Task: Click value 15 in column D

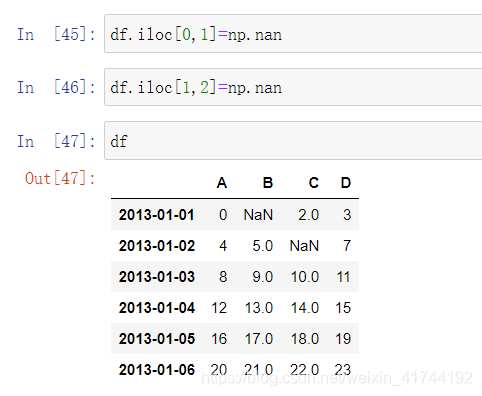Action: [x=343, y=308]
